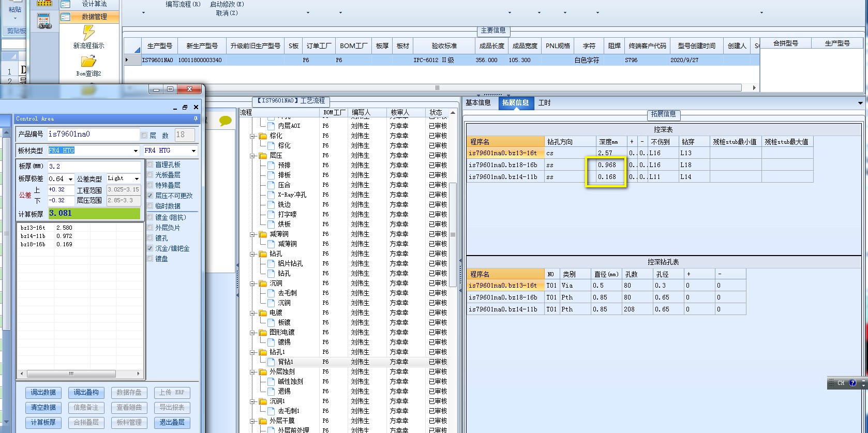Screen dimensions: 868x433
Task: Click the 碱性蚀刻 document icon
Action: point(272,381)
